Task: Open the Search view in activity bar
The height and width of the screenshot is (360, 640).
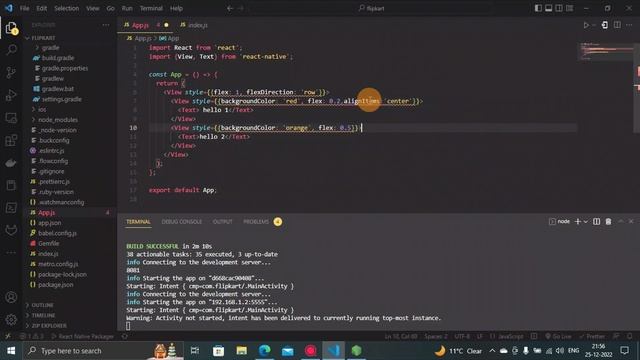Action: point(11,50)
